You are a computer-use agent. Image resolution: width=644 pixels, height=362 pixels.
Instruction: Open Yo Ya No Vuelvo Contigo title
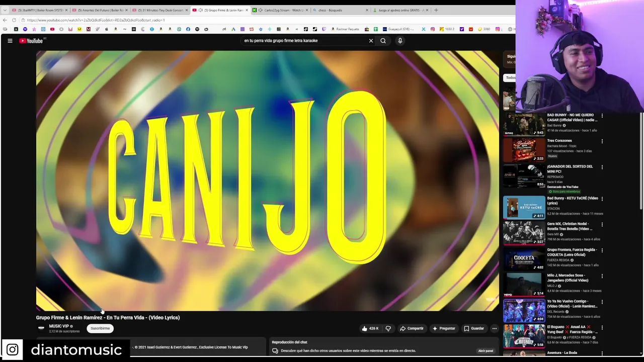coord(572,304)
